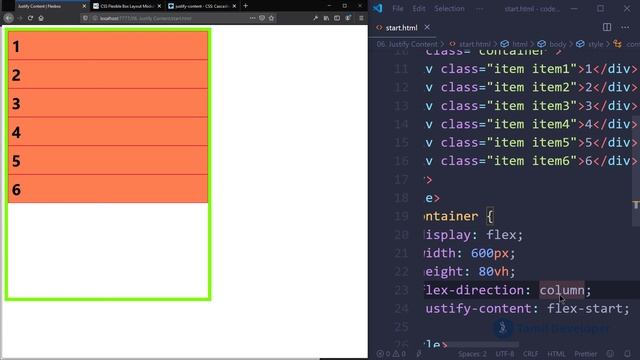Click the item6 class text in the editor
640x360 pixels.
coord(551,161)
